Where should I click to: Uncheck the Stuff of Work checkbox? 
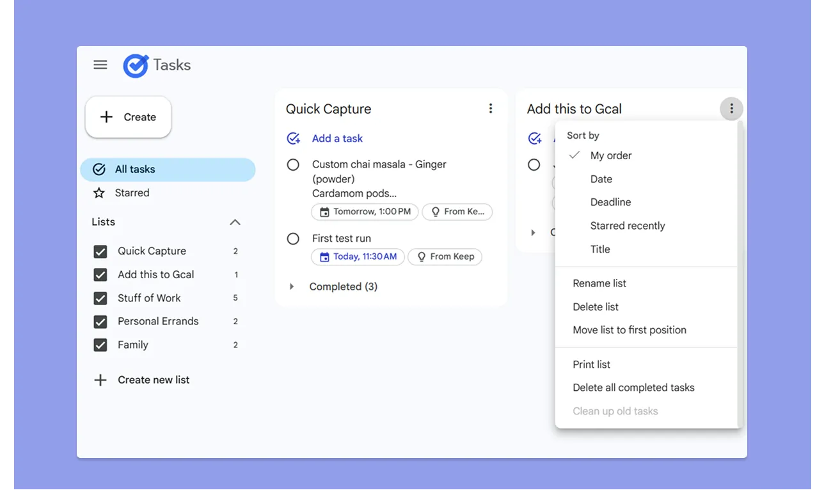(100, 297)
